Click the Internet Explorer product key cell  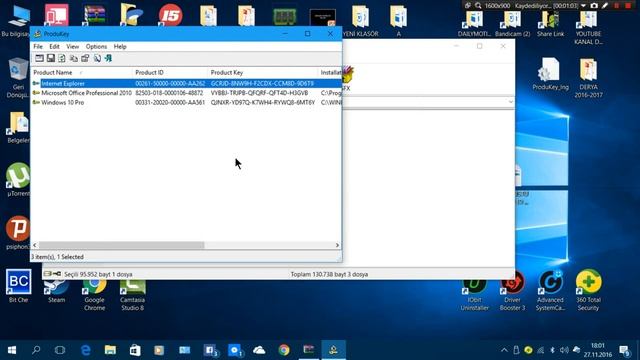pyautogui.click(x=262, y=83)
